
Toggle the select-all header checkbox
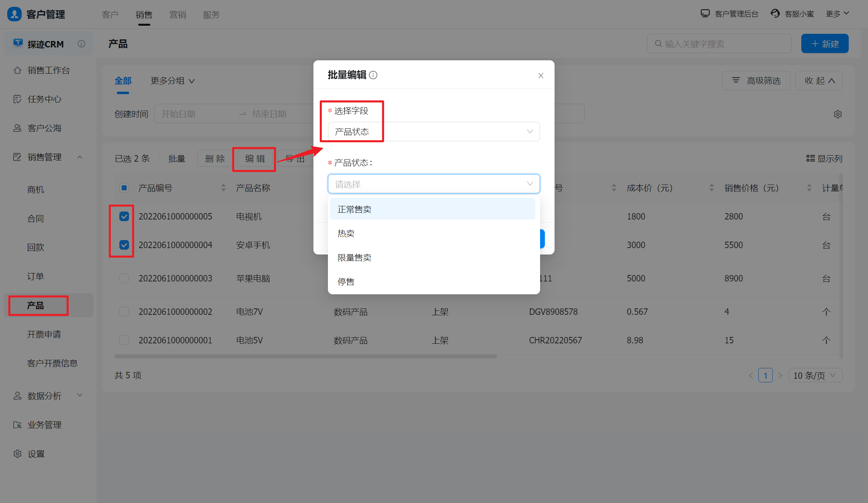[x=124, y=188]
